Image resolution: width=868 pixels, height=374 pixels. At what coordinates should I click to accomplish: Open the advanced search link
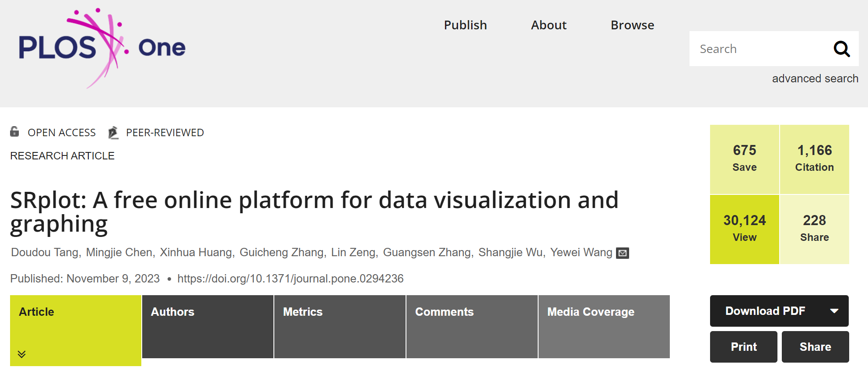[x=815, y=78]
